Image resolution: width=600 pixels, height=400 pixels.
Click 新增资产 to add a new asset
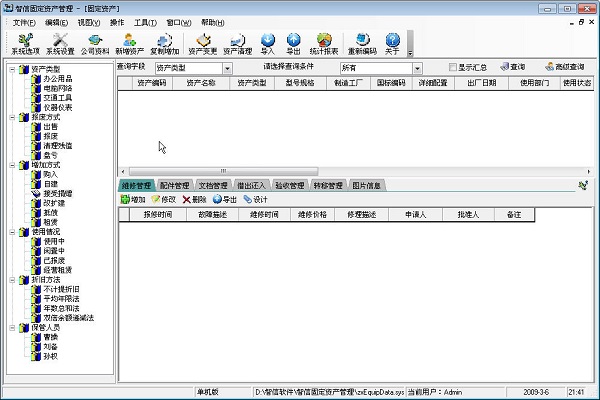pos(130,44)
